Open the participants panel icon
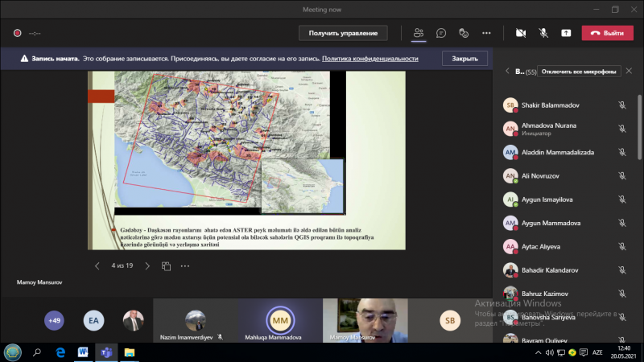 click(419, 33)
